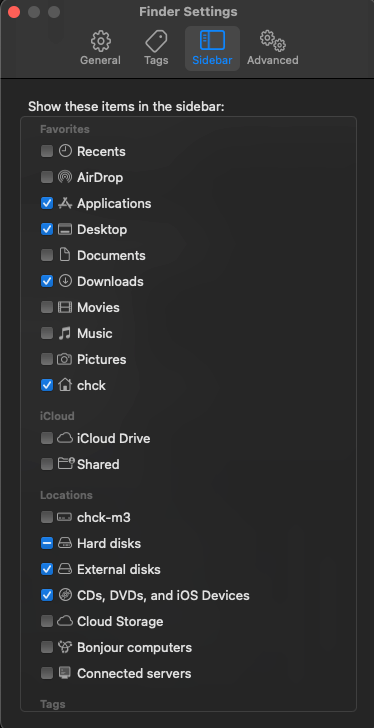This screenshot has height=728, width=374.
Task: Check the Connected servers checkbox
Action: tap(47, 673)
